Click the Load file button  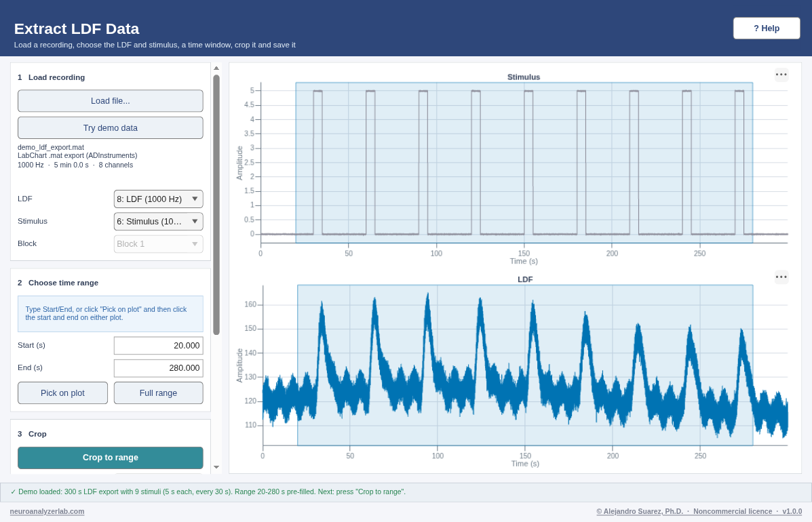111,101
